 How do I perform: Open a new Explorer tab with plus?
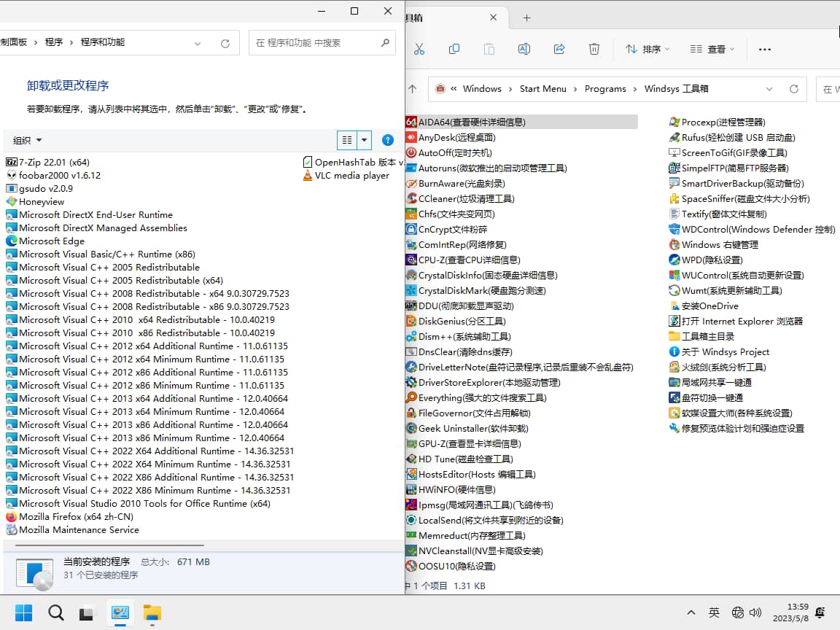coord(526,17)
